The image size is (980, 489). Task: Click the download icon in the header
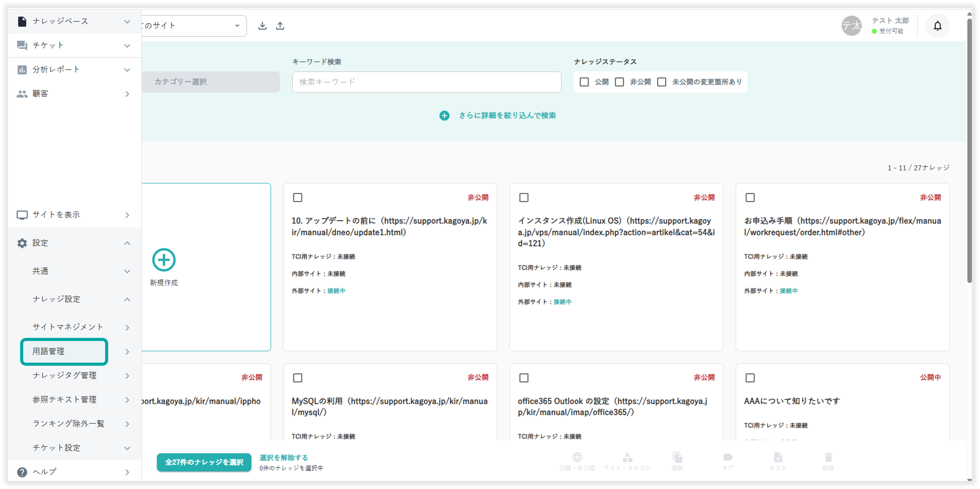point(262,26)
